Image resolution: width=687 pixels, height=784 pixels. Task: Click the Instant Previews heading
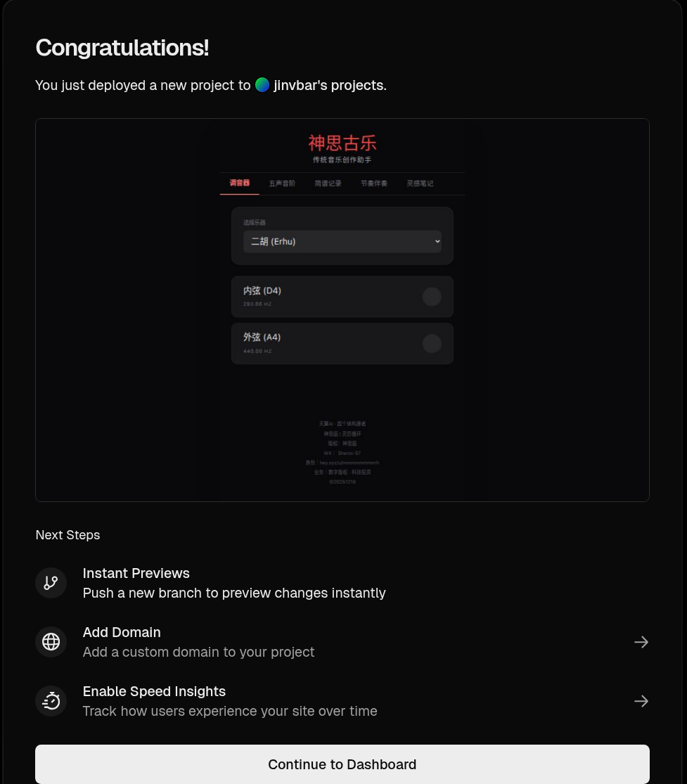(136, 573)
